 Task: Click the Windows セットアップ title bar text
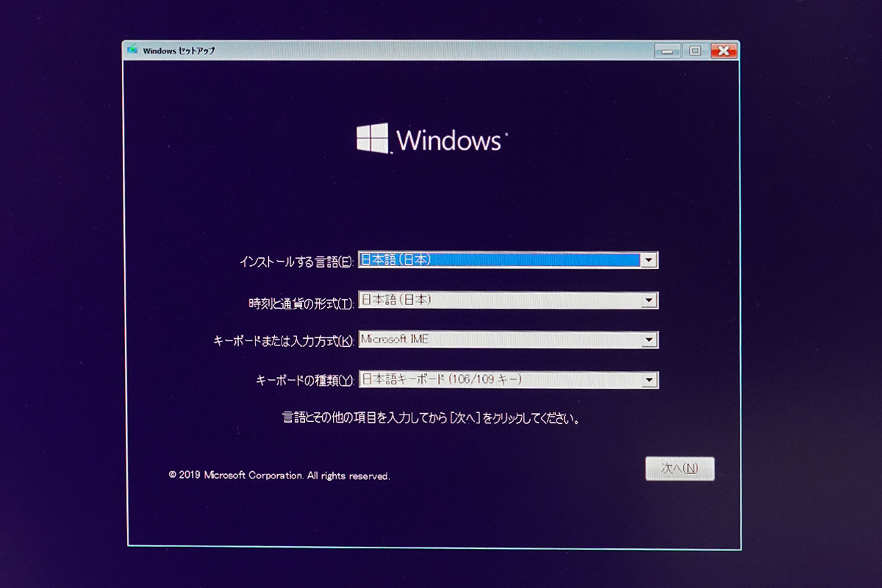[179, 51]
